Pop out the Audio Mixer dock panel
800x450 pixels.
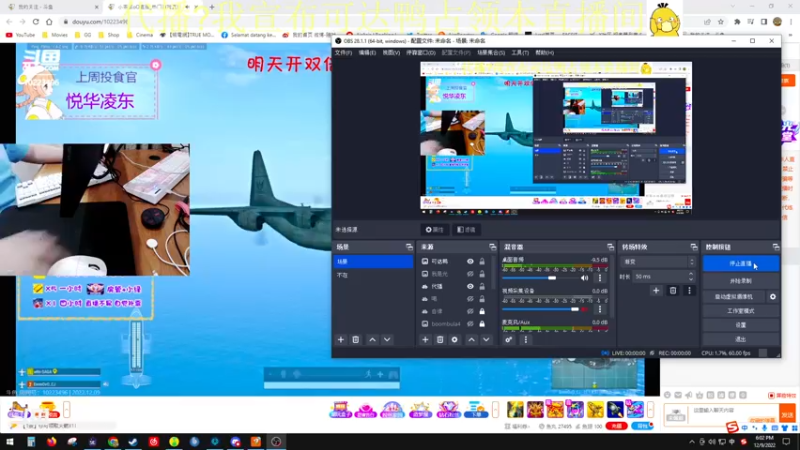point(610,247)
